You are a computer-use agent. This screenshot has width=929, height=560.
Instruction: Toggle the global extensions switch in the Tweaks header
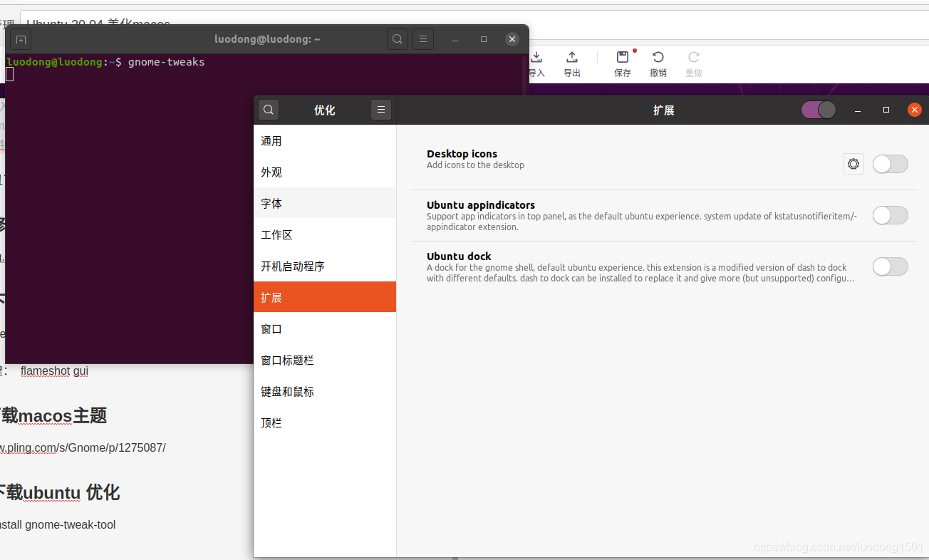[819, 110]
